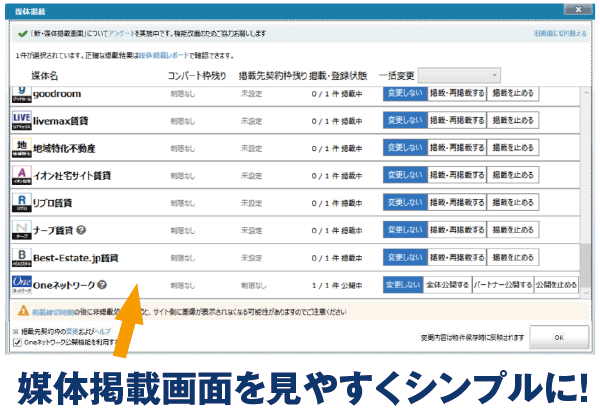Click 旧画面に切り替える link

click(560, 34)
